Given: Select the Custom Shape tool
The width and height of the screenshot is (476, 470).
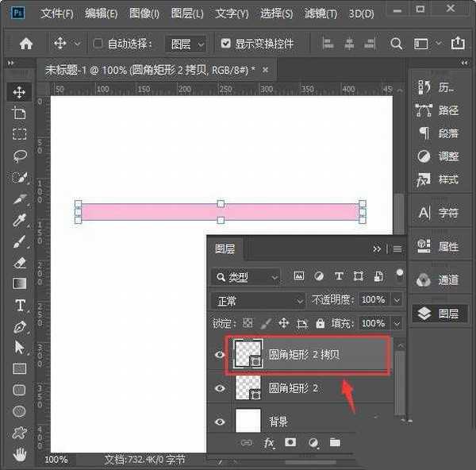Looking at the screenshot, I should click(x=19, y=433).
